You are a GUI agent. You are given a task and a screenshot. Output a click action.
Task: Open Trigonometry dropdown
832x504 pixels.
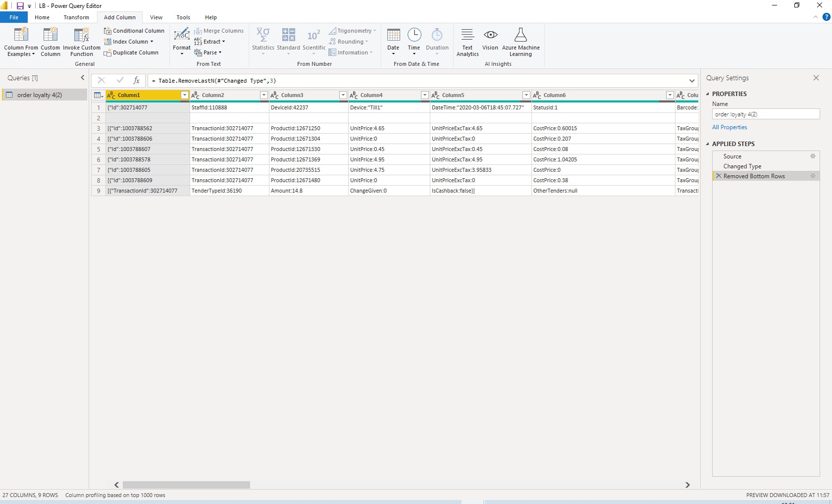click(352, 31)
